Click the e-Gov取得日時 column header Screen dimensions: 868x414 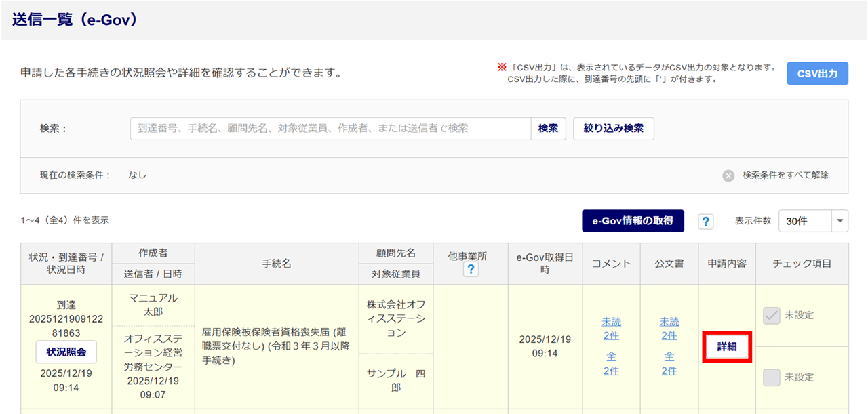coord(545,264)
